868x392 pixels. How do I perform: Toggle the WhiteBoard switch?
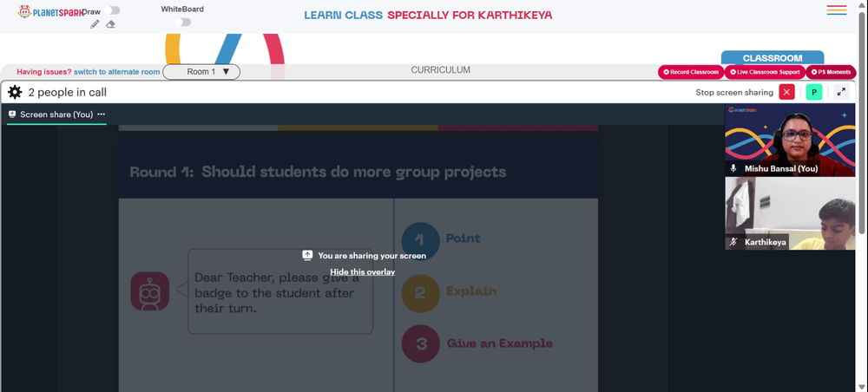pyautogui.click(x=182, y=23)
